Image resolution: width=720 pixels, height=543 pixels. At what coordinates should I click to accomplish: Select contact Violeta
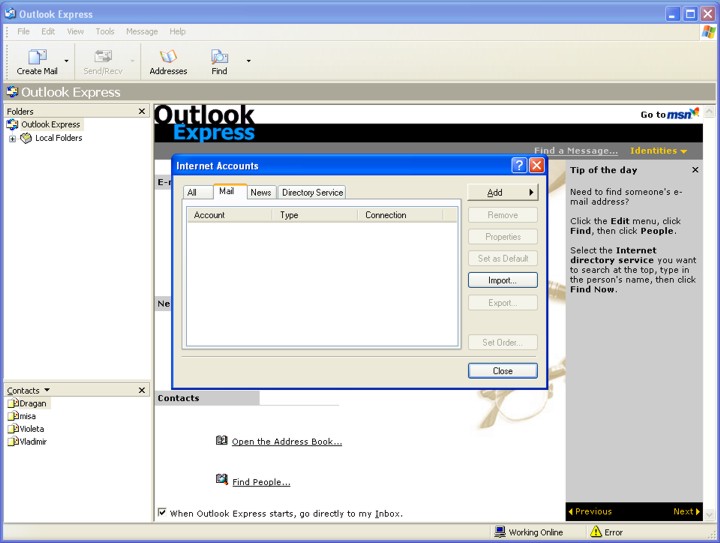(32, 429)
